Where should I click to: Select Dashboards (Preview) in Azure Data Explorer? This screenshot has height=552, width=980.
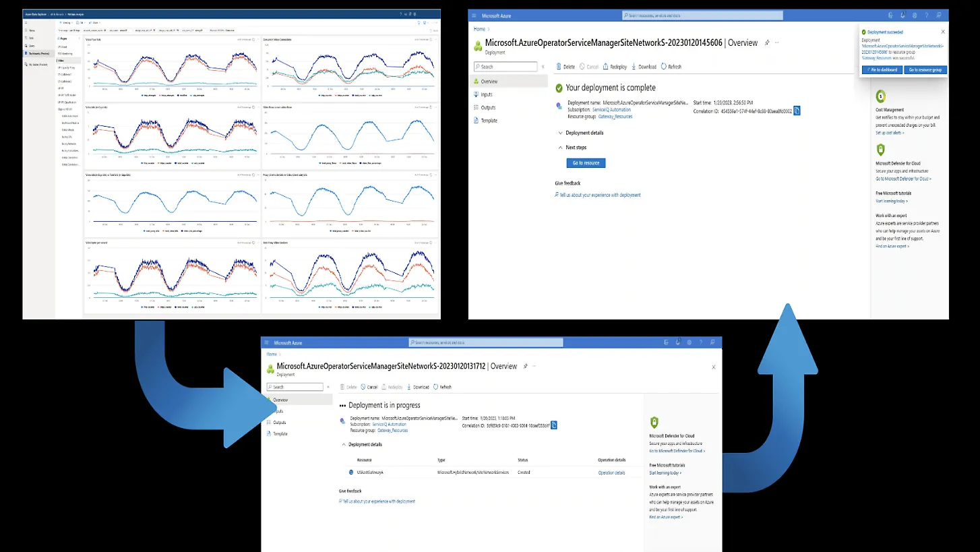pyautogui.click(x=38, y=53)
